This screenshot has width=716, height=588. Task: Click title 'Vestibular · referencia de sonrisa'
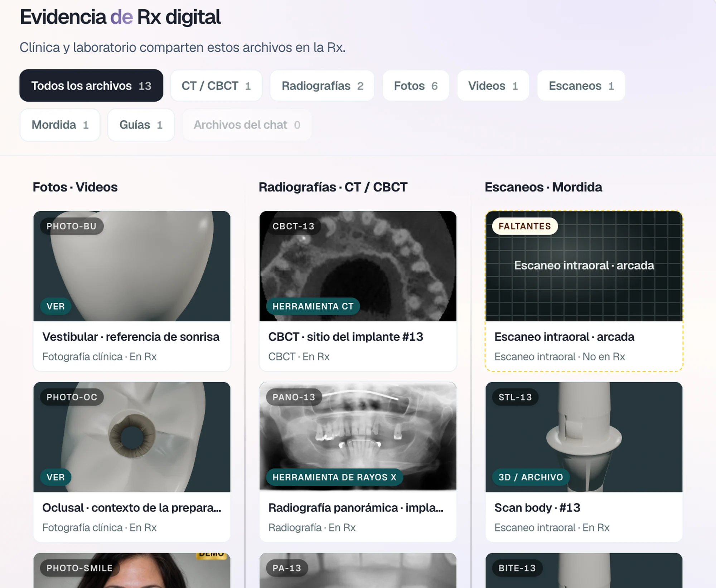pyautogui.click(x=131, y=337)
